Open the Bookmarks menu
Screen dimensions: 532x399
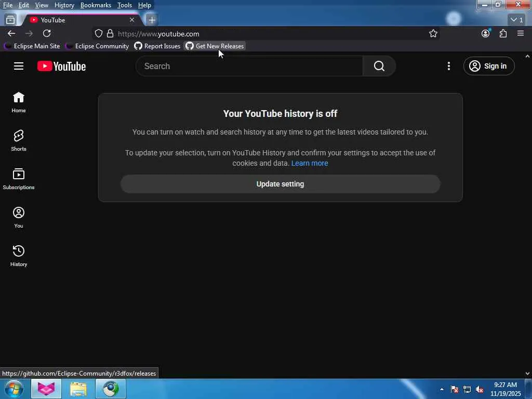(96, 5)
